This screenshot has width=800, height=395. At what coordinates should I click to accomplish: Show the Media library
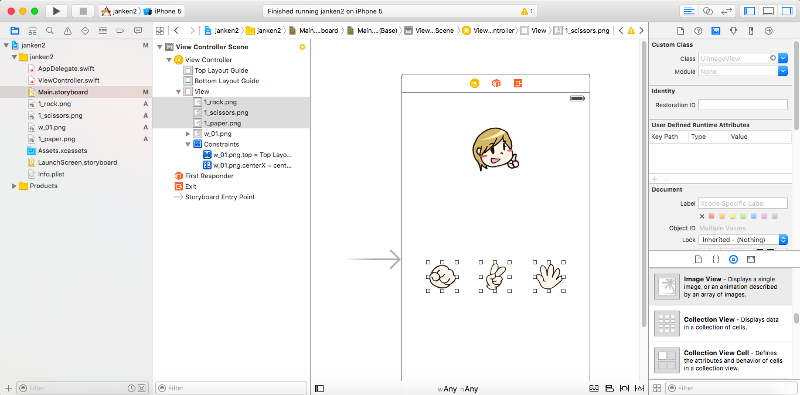751,259
